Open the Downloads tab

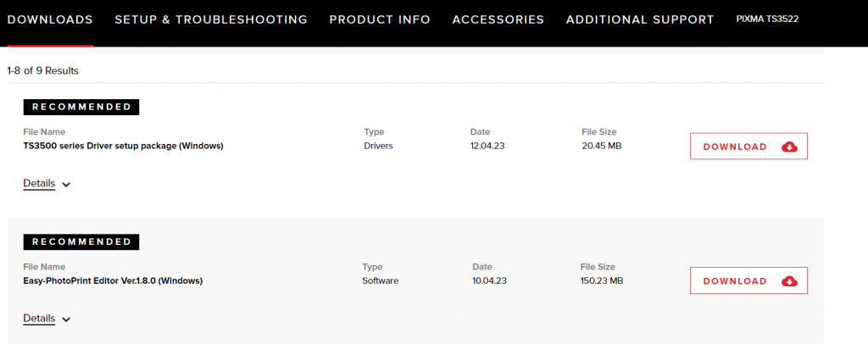(x=50, y=19)
